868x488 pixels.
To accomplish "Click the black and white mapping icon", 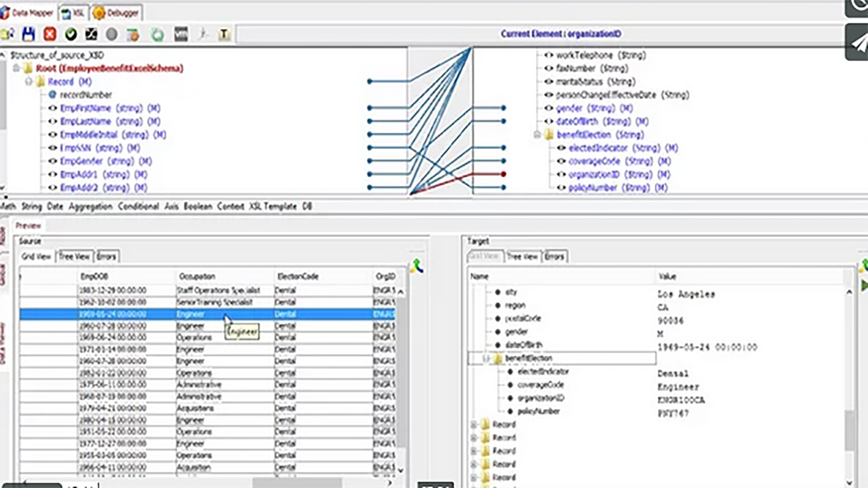I will 91,34.
